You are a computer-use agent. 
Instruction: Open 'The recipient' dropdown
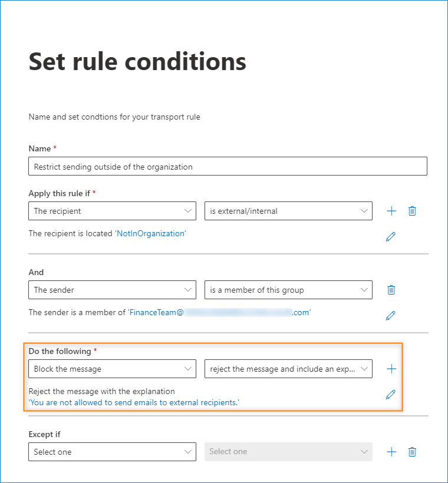(112, 211)
